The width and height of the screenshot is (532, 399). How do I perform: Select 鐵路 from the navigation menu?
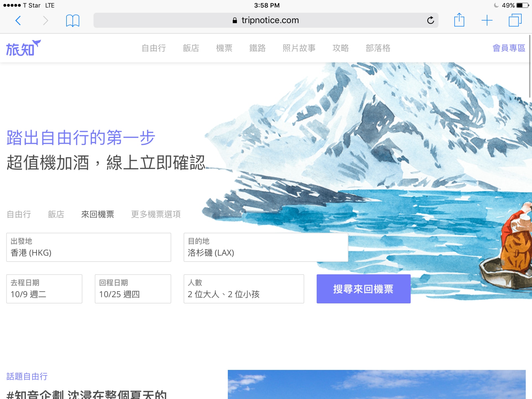point(258,48)
